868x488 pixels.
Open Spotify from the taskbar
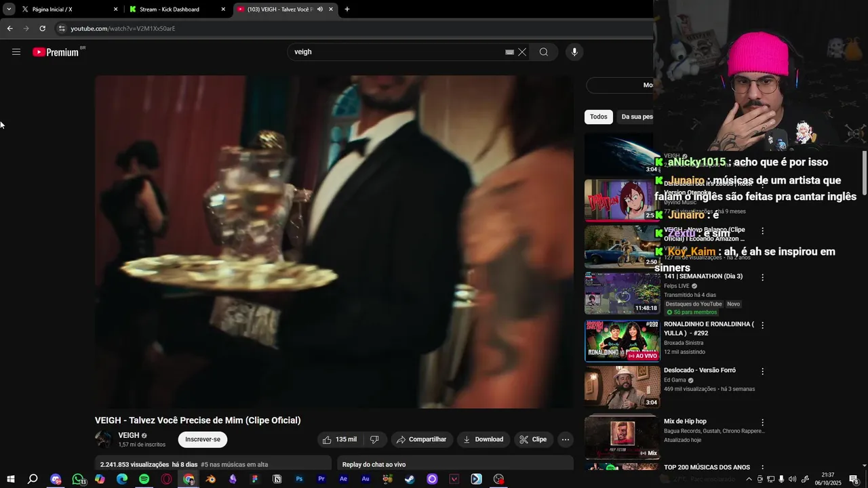[x=144, y=479]
